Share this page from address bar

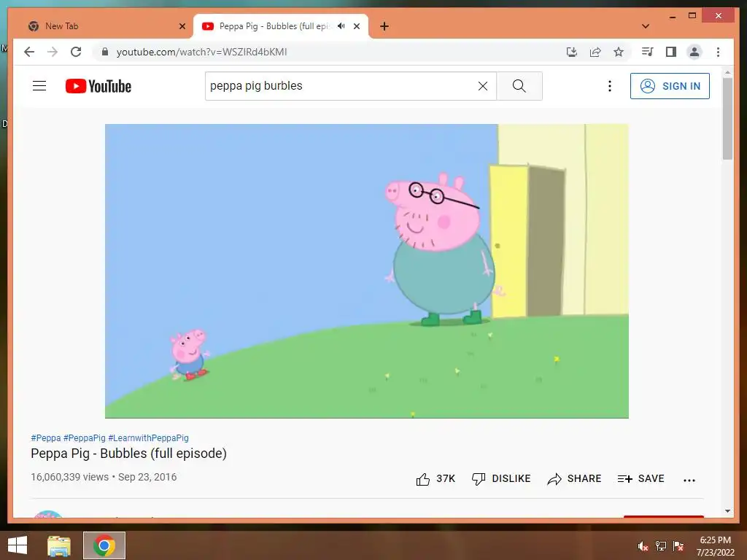coord(595,52)
